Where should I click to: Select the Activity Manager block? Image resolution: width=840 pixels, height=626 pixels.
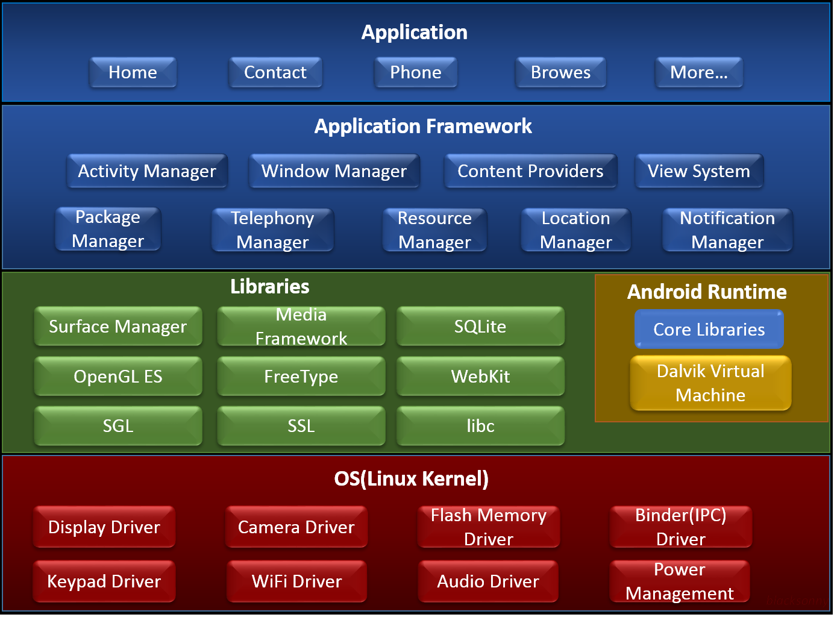(x=146, y=171)
